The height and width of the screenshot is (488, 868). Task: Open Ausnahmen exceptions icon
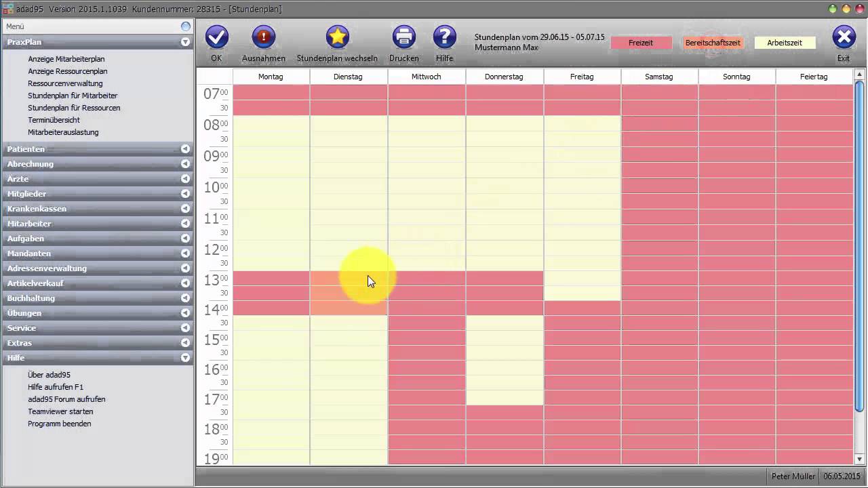pos(263,37)
